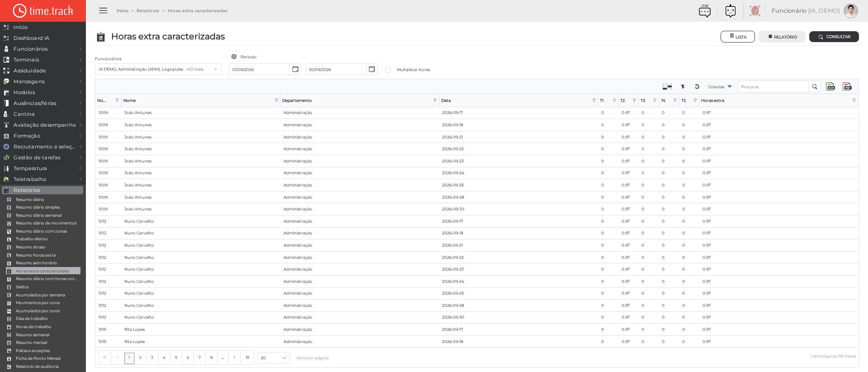Click the fingerprint scan icon
This screenshot has height=372, width=868.
click(755, 10)
